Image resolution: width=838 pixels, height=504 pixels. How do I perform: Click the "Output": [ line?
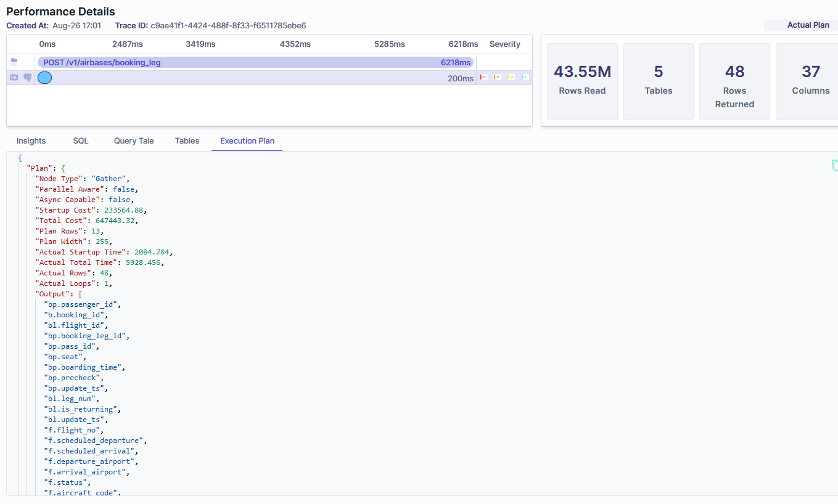point(59,294)
